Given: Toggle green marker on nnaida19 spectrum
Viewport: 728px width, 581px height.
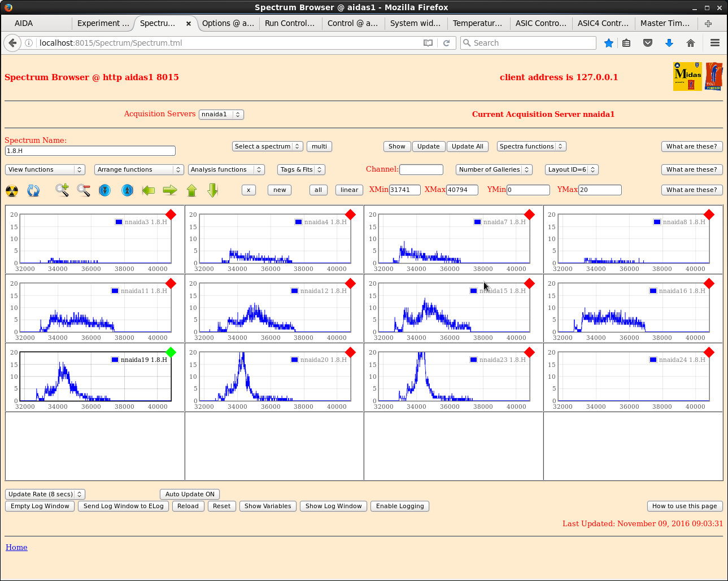Looking at the screenshot, I should [x=171, y=352].
